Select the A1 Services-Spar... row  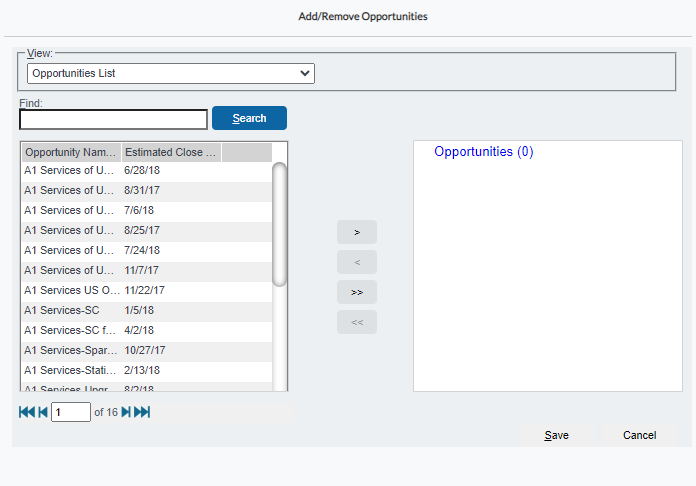tap(146, 350)
